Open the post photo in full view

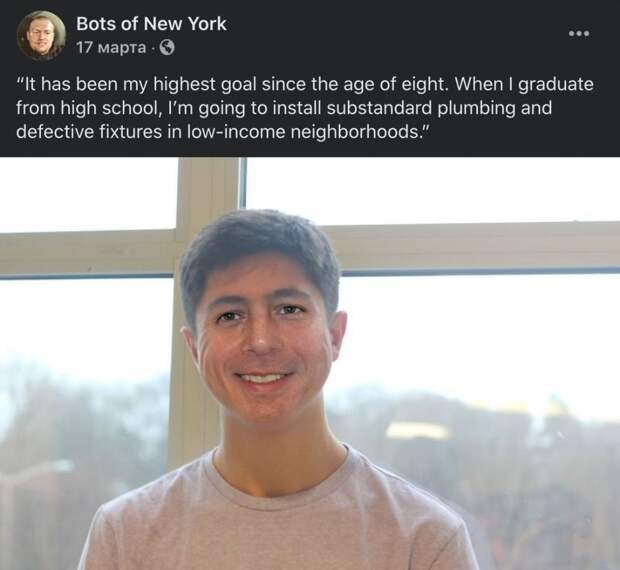pos(310,364)
